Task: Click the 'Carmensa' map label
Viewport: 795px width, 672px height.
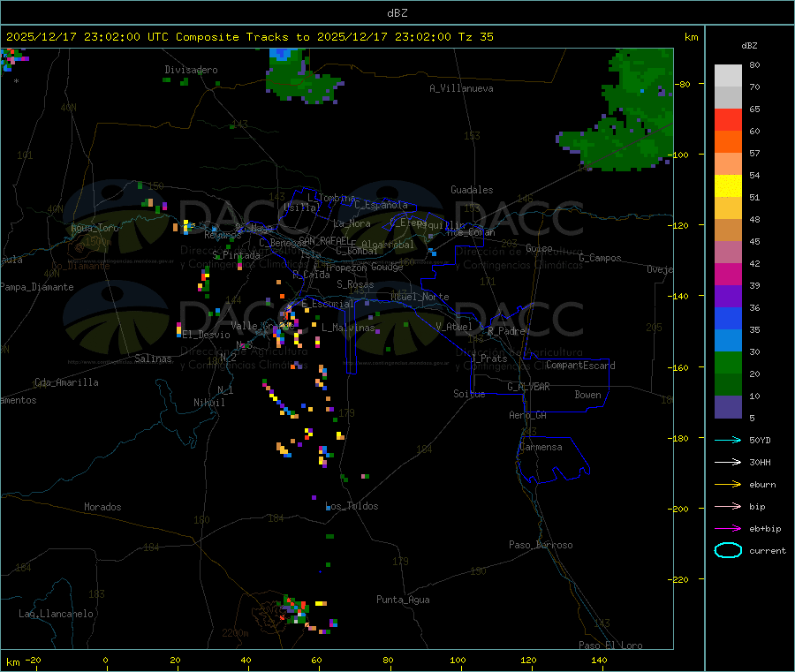Action: tap(541, 447)
